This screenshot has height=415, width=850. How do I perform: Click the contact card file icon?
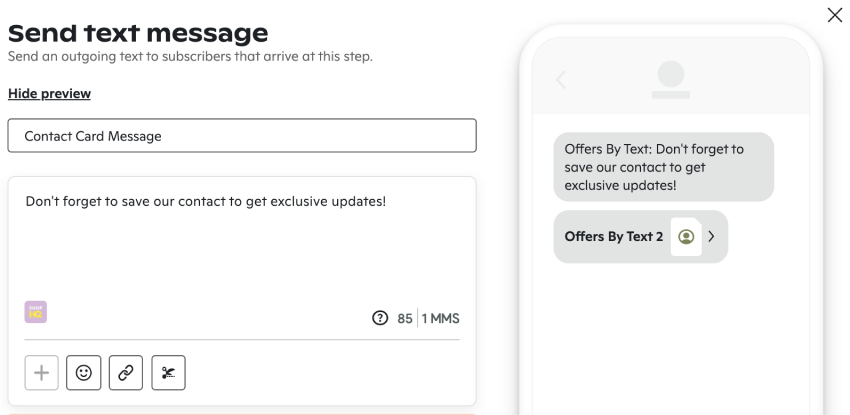click(686, 237)
